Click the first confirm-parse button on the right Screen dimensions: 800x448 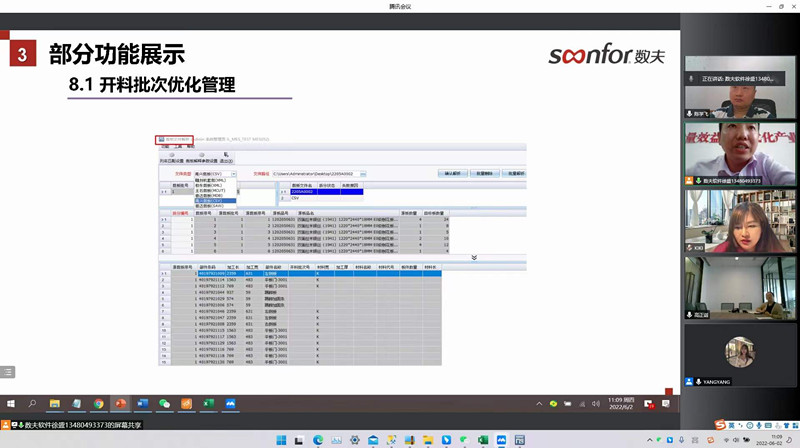click(x=453, y=173)
